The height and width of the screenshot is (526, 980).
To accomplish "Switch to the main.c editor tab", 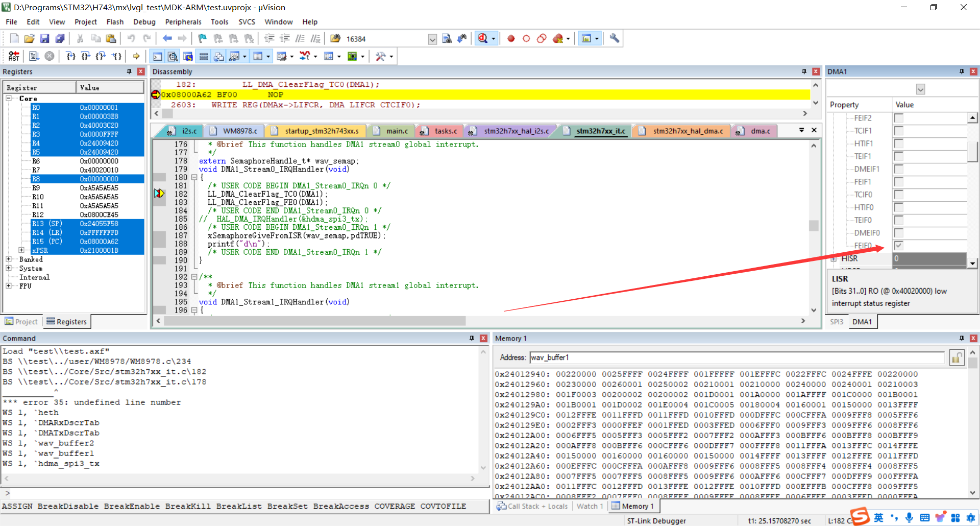I will [397, 131].
